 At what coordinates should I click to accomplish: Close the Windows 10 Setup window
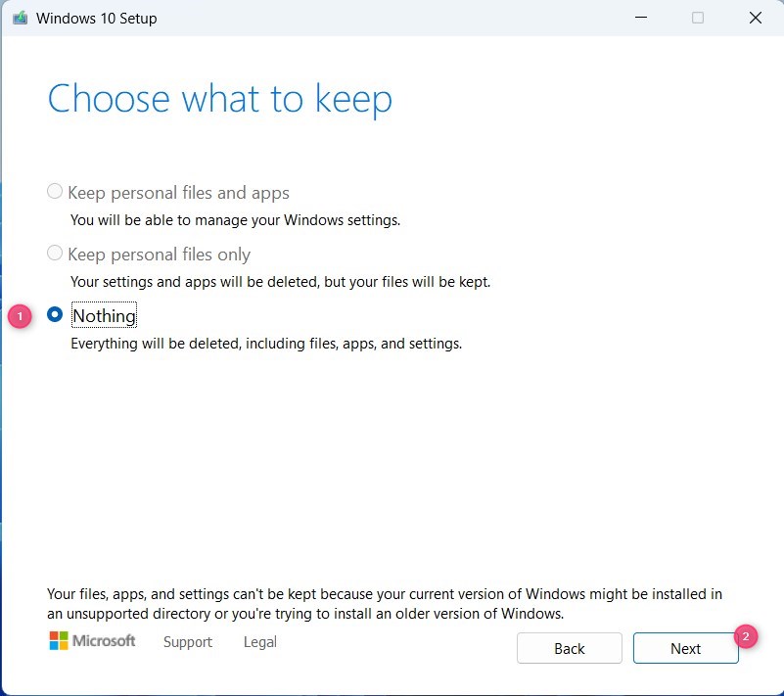[755, 18]
